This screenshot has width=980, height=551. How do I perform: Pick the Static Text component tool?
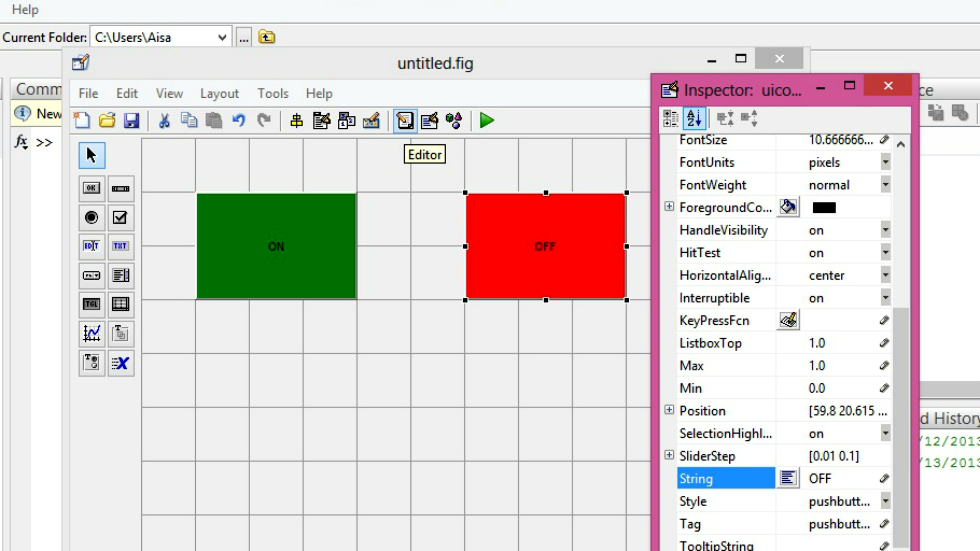[x=121, y=246]
